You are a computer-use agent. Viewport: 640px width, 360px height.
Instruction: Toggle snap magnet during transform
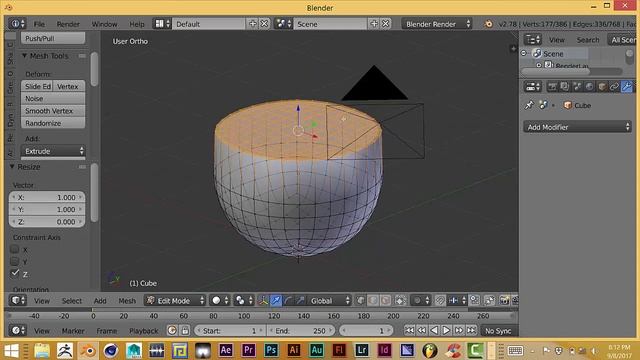440,301
